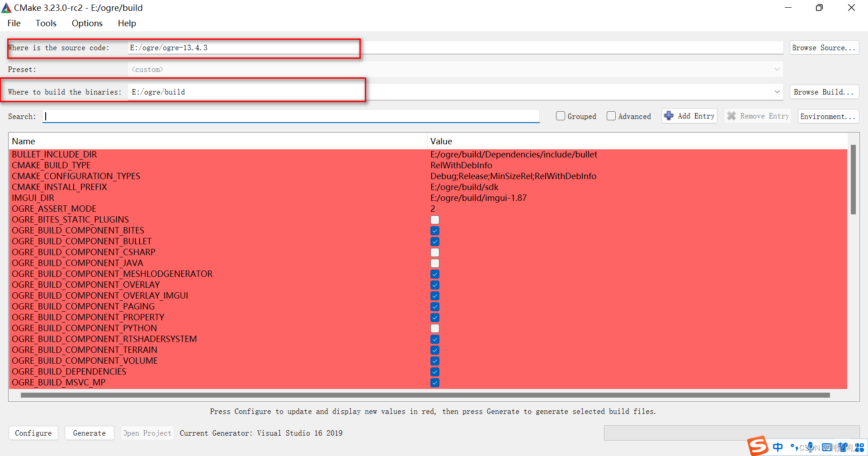This screenshot has height=456, width=868.
Task: Uncheck OGRE_BUILD_DEPENDENCIES
Action: tap(435, 372)
